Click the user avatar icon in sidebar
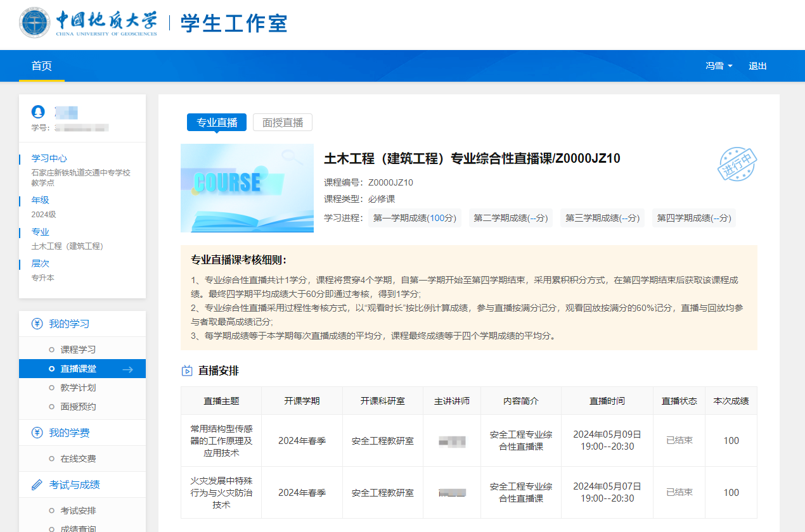 click(38, 112)
